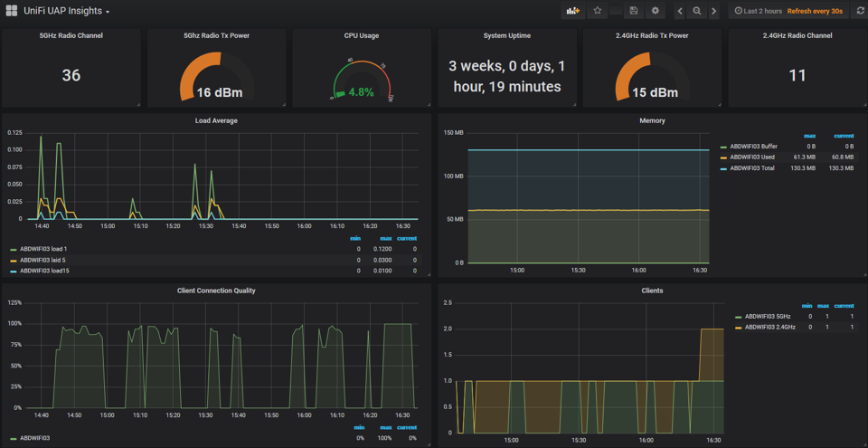This screenshot has width=868, height=448.
Task: Shift time range backward with left arrow
Action: (680, 11)
